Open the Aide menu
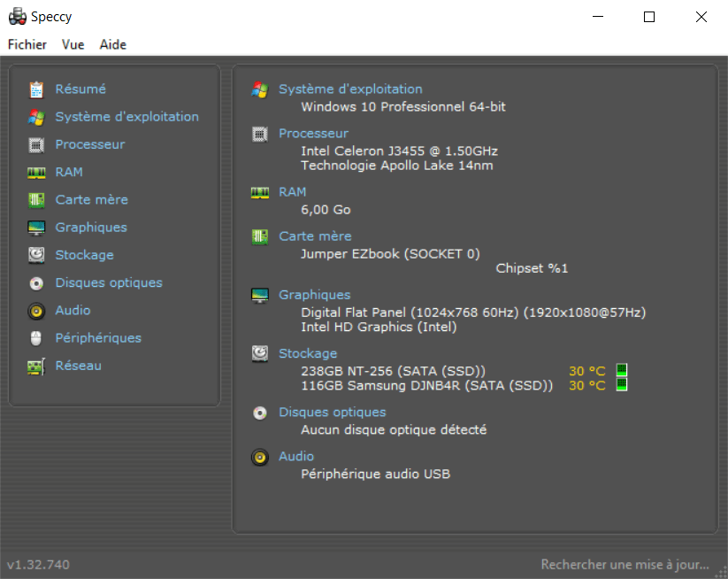 click(113, 44)
